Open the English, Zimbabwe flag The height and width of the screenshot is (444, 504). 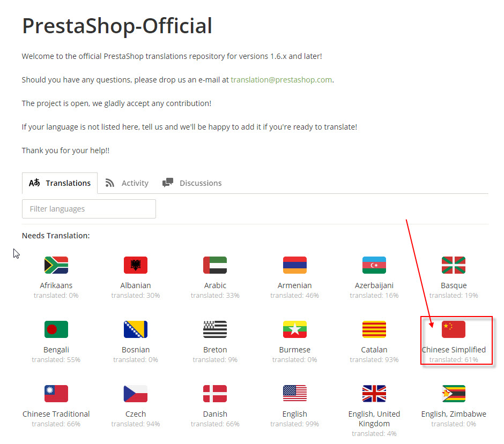(x=454, y=393)
